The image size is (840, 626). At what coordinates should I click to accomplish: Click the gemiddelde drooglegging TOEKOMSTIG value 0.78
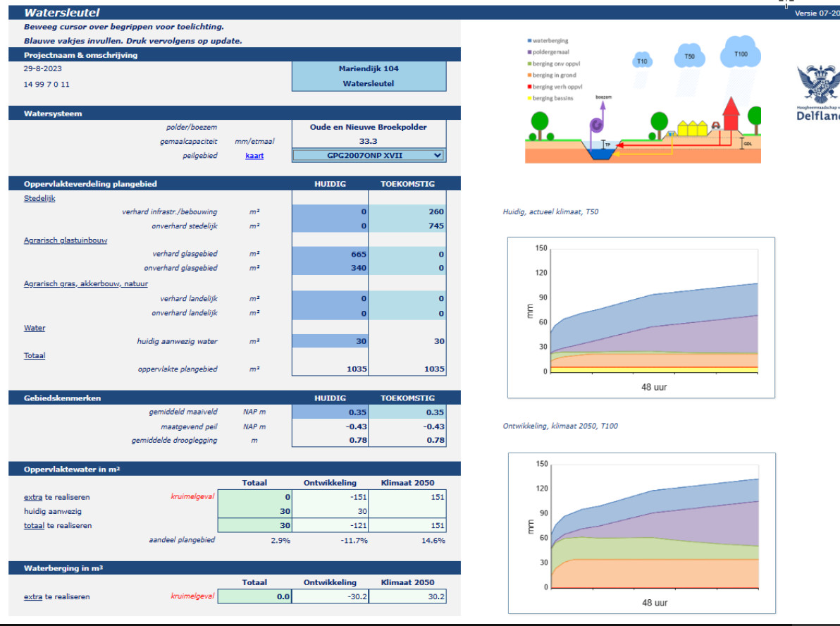436,441
